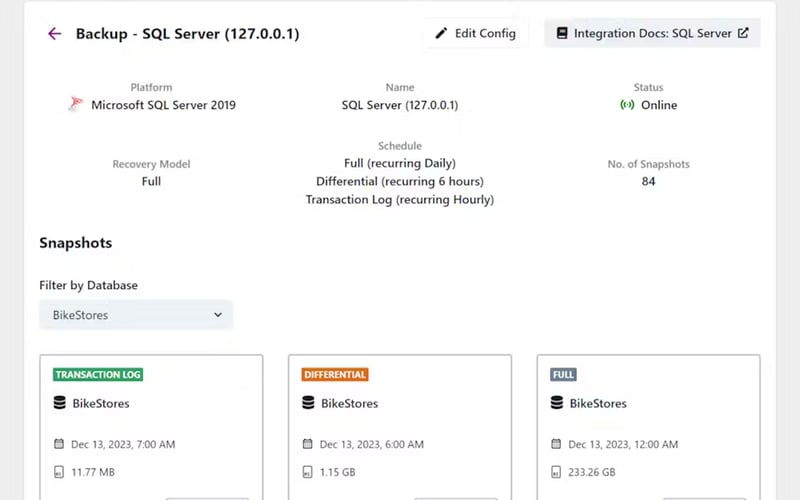The height and width of the screenshot is (500, 800).
Task: Click calendar icon on Full snapshot card
Action: tap(557, 444)
